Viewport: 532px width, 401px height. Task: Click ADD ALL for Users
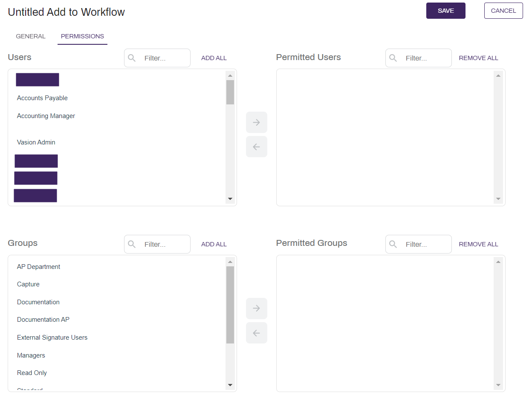214,58
